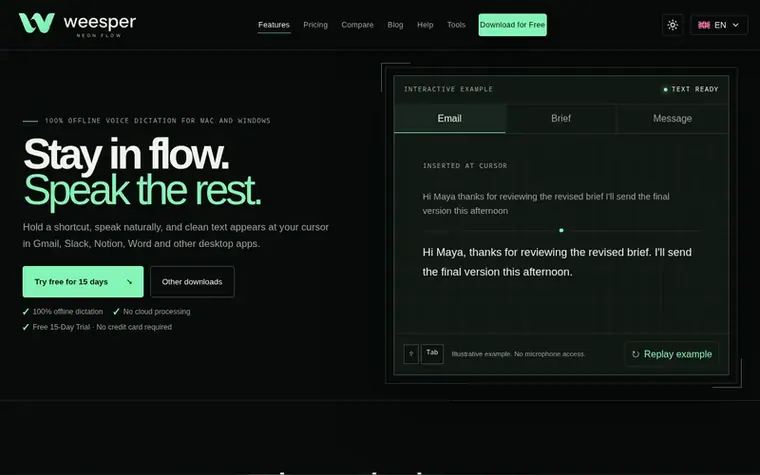Image resolution: width=760 pixels, height=475 pixels.
Task: Click the No cloud processing checkmark text
Action: (152, 312)
